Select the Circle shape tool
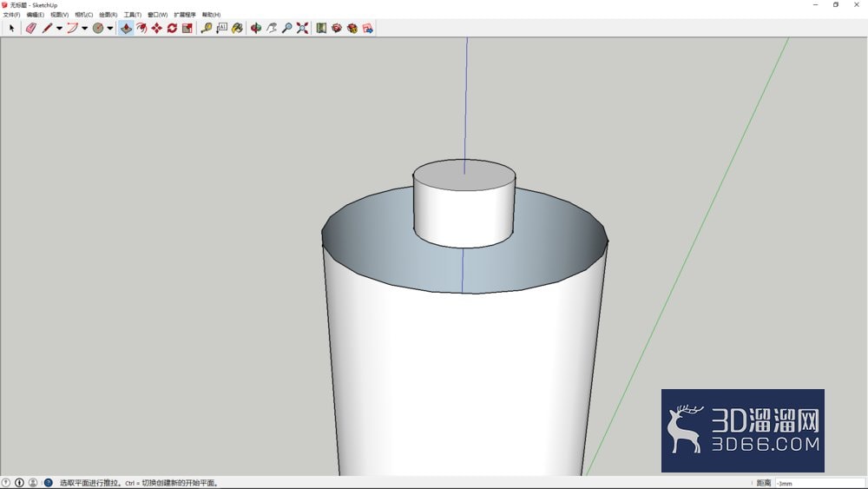 (x=98, y=29)
